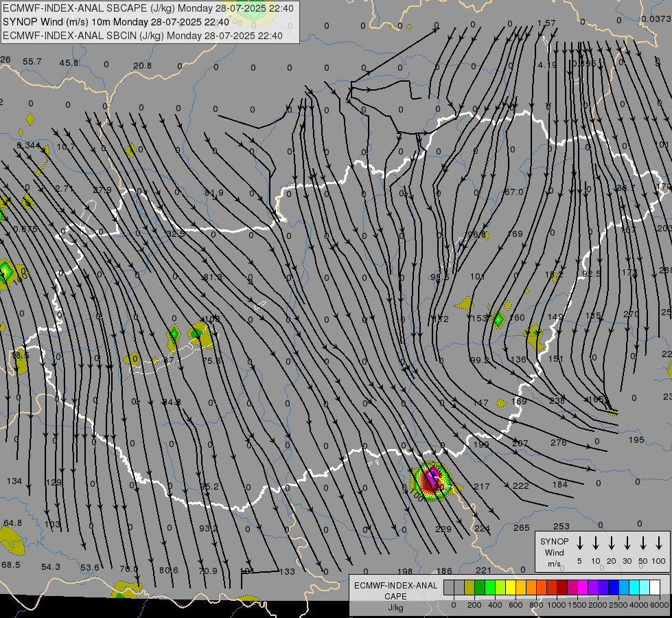Pick the white swatch ending the CAPE scale
Viewport: 672px width, 618px height.
click(655, 588)
